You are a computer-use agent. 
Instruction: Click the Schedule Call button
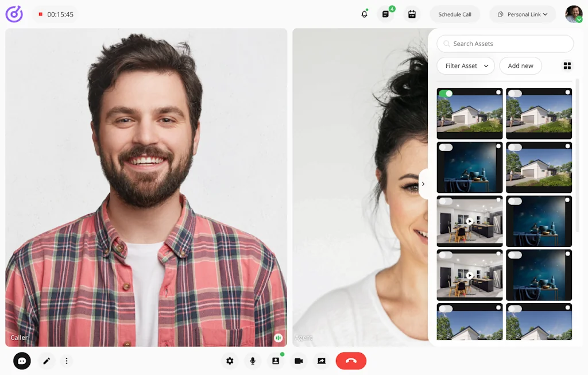[455, 14]
